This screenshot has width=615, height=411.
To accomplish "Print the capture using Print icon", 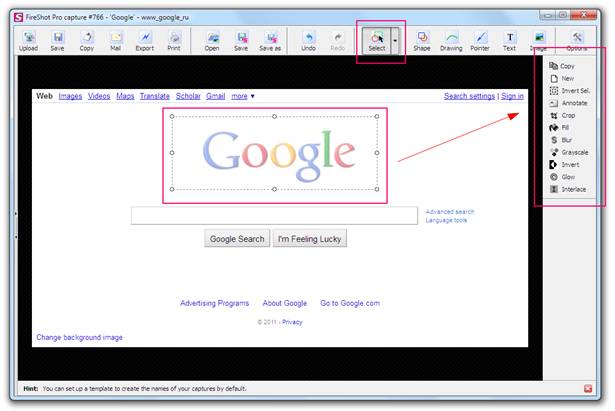I will (x=175, y=40).
